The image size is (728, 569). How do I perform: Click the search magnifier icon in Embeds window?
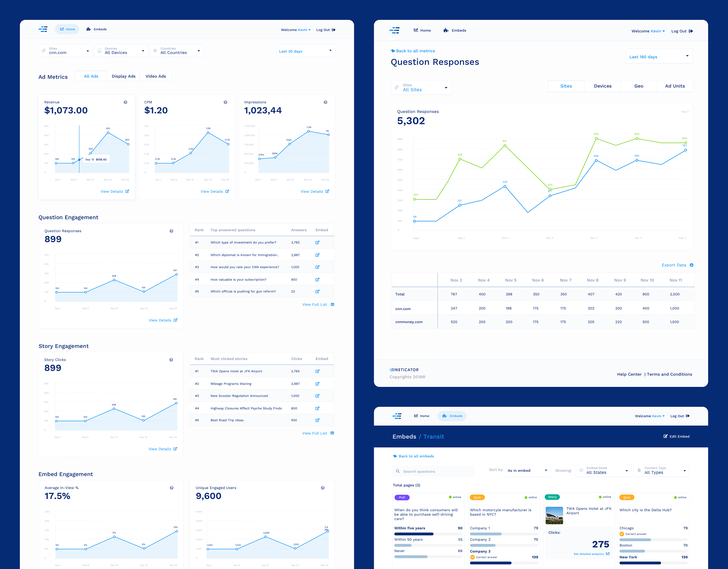point(398,471)
